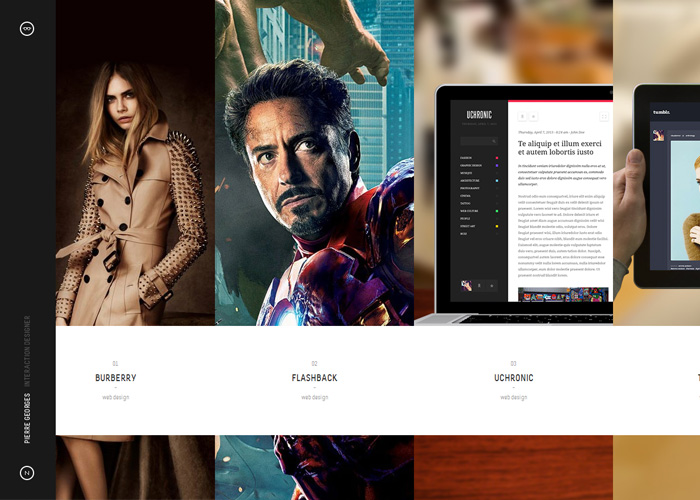Select the UCHRONIC project title

513,378
